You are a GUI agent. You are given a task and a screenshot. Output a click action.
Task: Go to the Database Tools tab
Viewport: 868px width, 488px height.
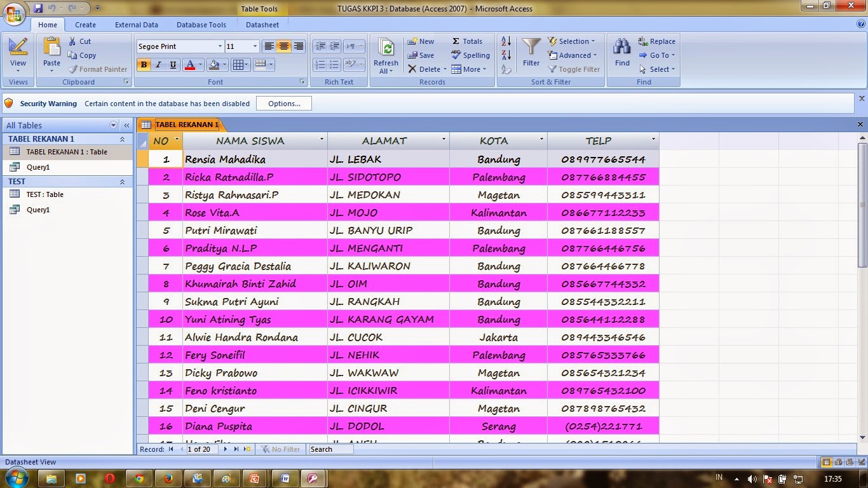(x=201, y=25)
